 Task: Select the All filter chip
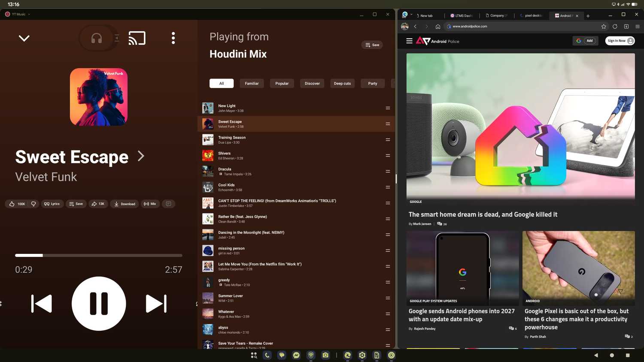[x=222, y=83]
